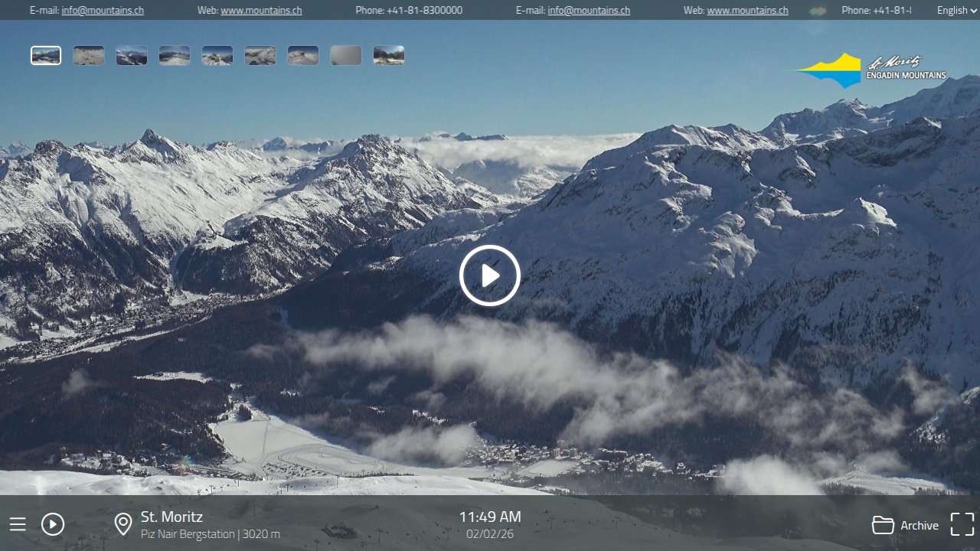Switch to the third camera thumbnail
The height and width of the screenshot is (551, 980).
(132, 56)
